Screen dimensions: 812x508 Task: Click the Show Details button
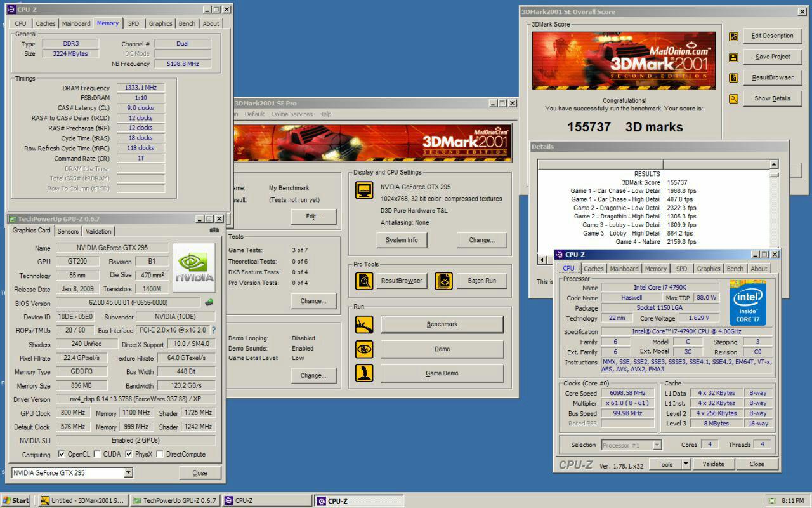pos(772,98)
